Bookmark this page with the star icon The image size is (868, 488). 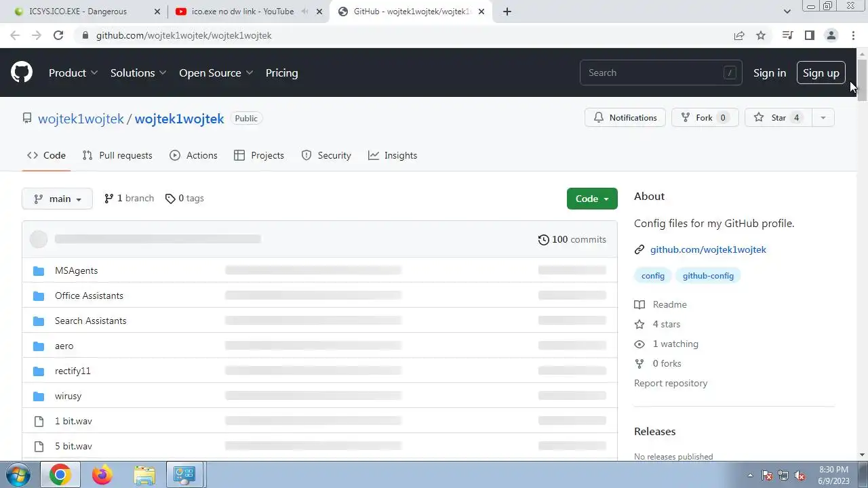coord(761,35)
